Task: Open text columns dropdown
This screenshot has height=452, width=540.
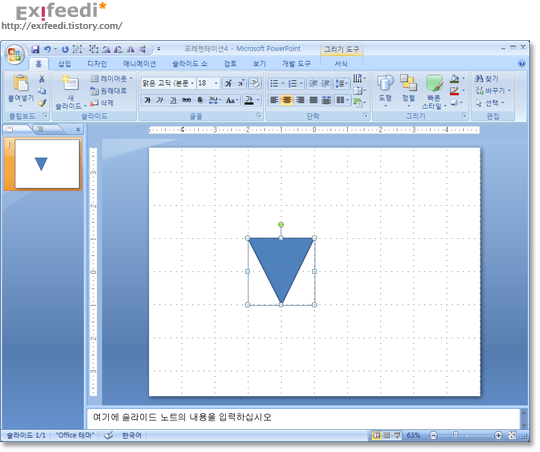Action: point(342,100)
